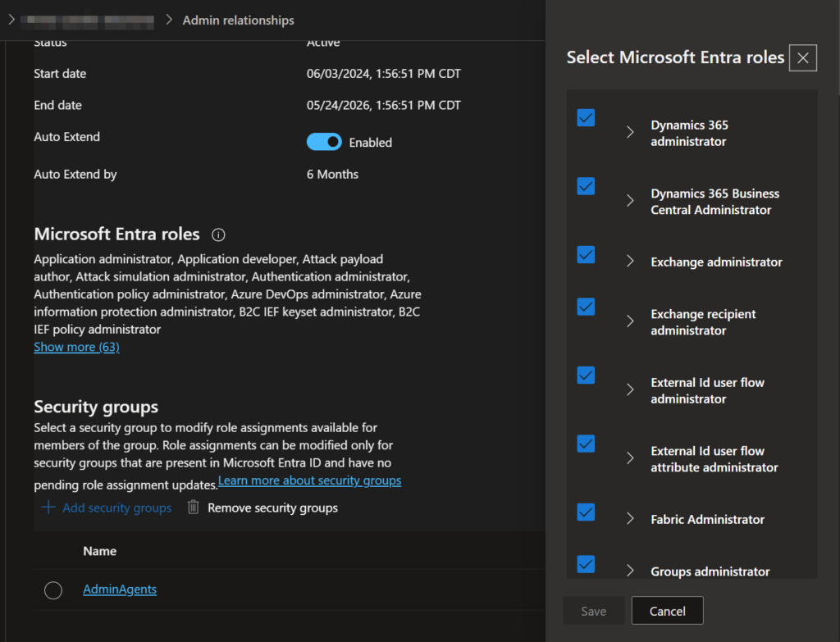Click the Name column header

(x=99, y=551)
